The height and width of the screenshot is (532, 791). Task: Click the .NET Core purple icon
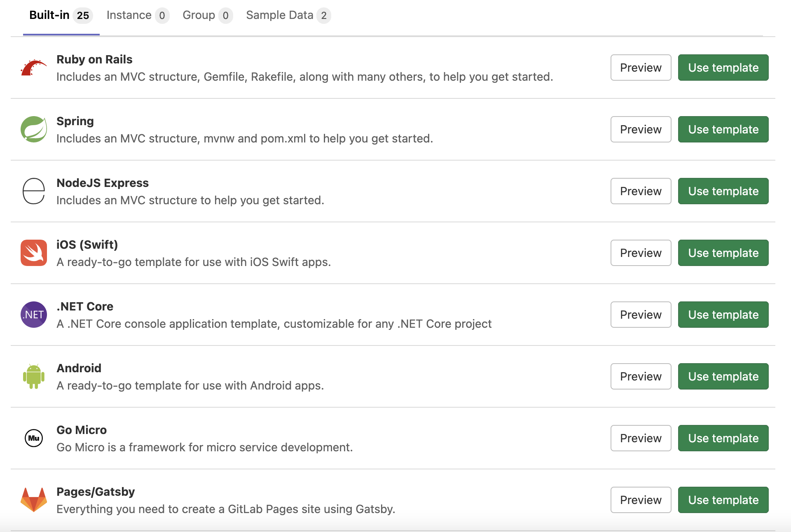coord(33,315)
